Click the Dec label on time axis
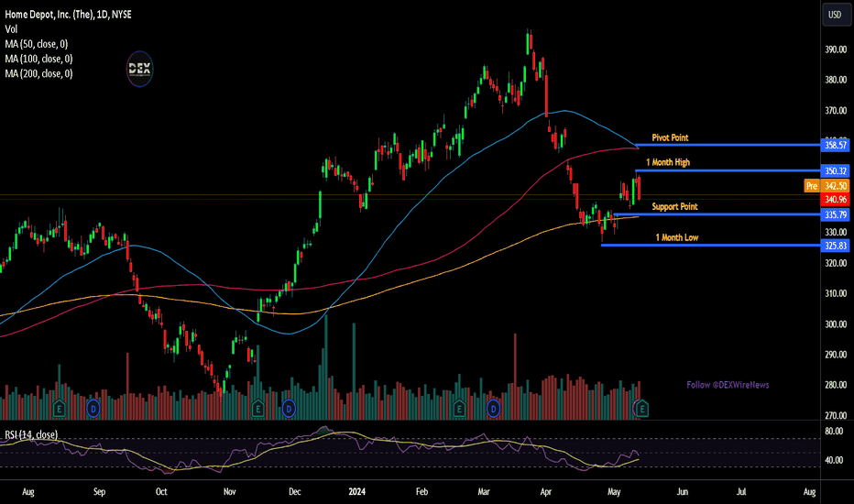854x504 pixels. click(295, 491)
